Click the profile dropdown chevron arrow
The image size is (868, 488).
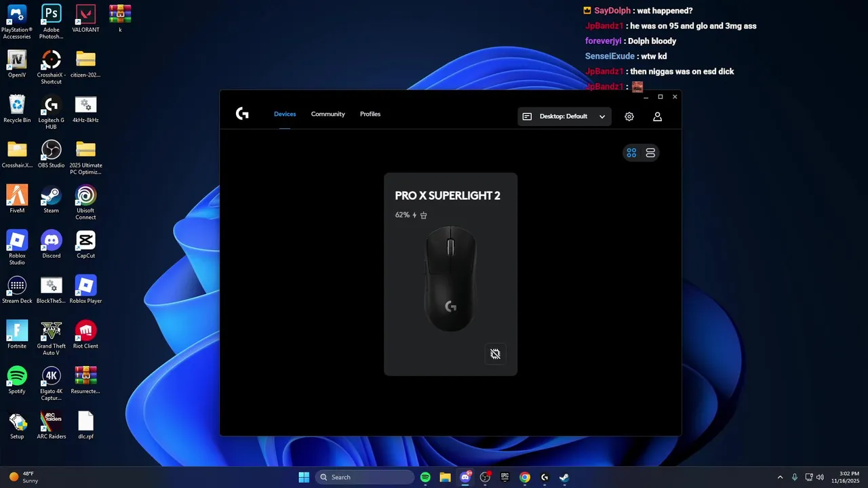pyautogui.click(x=601, y=117)
